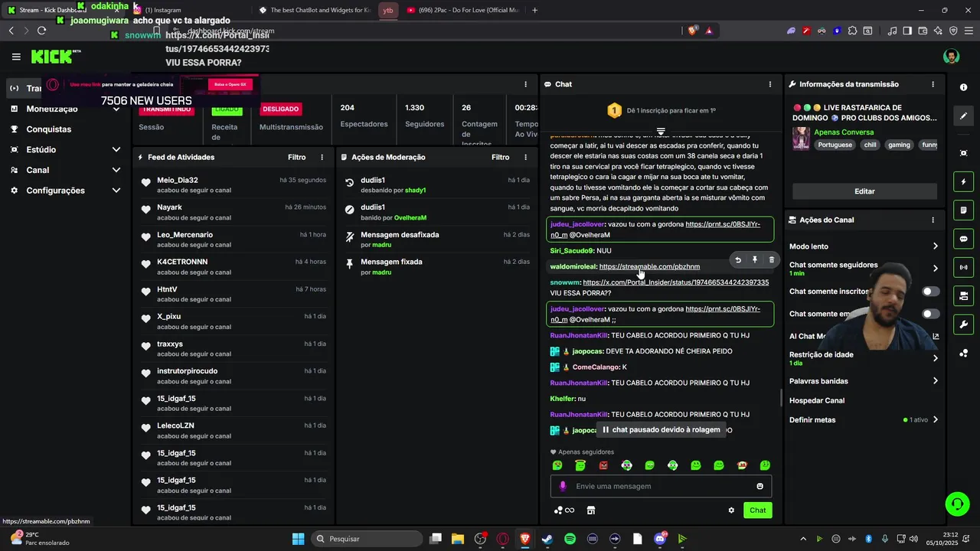Toggle the Chat somente em... emotes switch
The width and height of the screenshot is (980, 551).
[930, 314]
